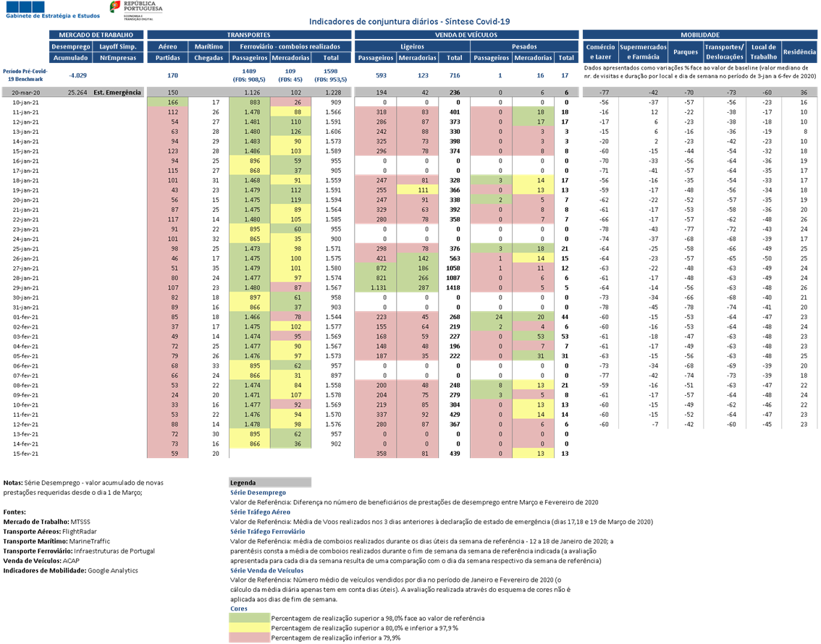Click the 'Venda de Veículos: ACAP' source line

[41, 560]
